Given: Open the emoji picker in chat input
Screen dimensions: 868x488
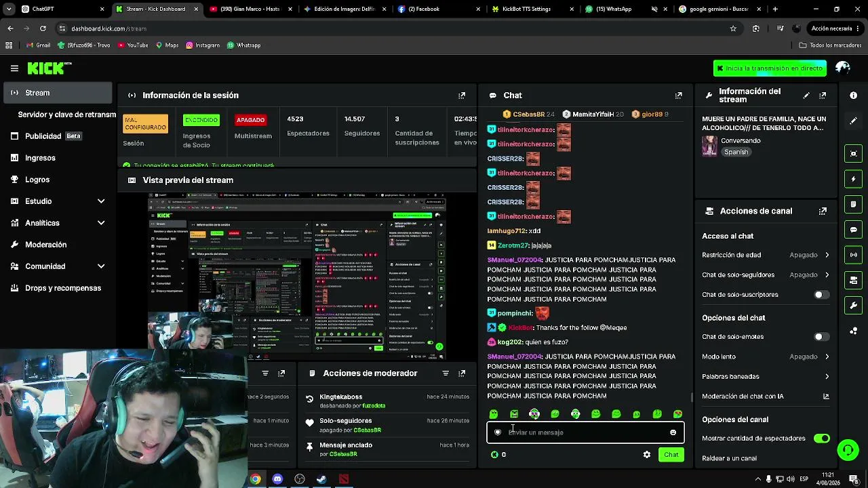Looking at the screenshot, I should tap(673, 432).
